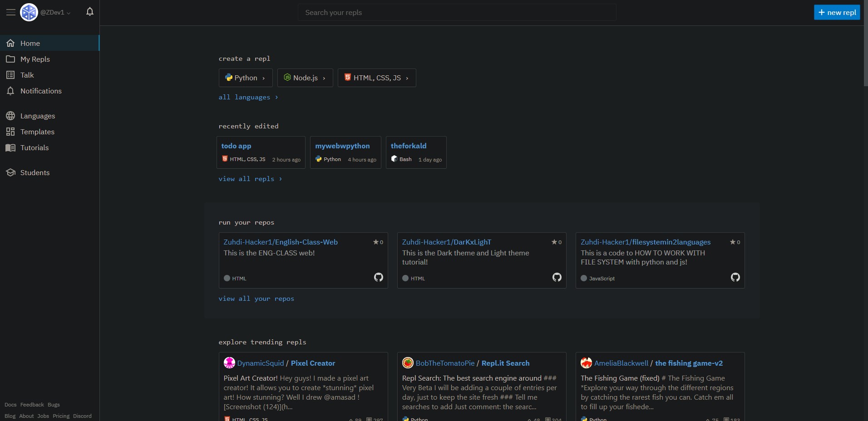This screenshot has width=868, height=421.
Task: Click view all repls link
Action: (250, 179)
